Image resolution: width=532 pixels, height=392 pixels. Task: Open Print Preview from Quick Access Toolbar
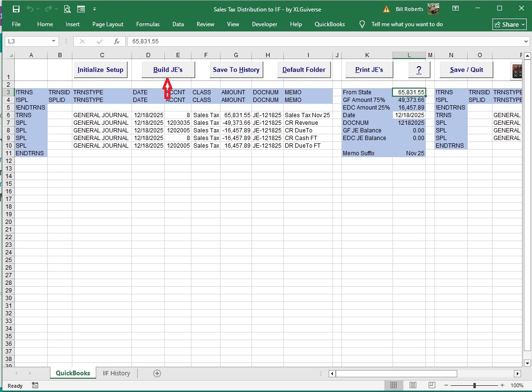click(x=67, y=9)
